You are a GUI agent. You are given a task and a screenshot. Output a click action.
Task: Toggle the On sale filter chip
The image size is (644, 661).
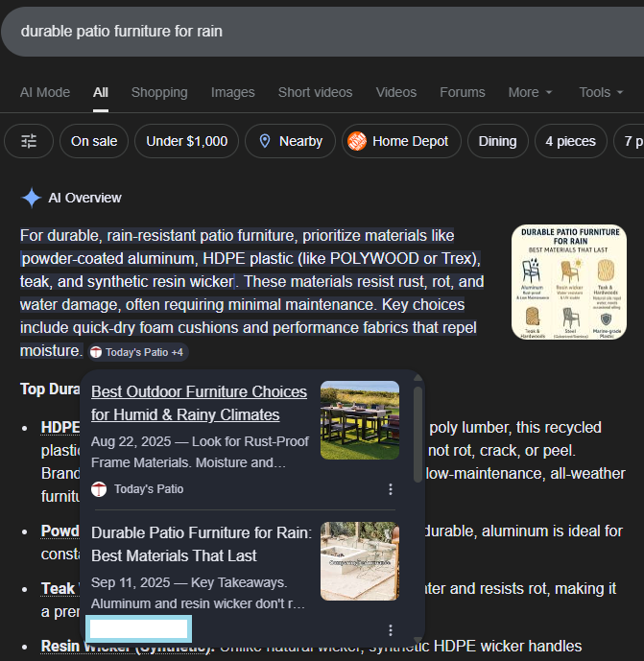[93, 141]
